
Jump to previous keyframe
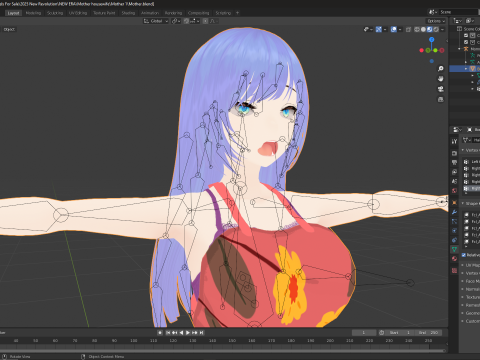coord(174,333)
